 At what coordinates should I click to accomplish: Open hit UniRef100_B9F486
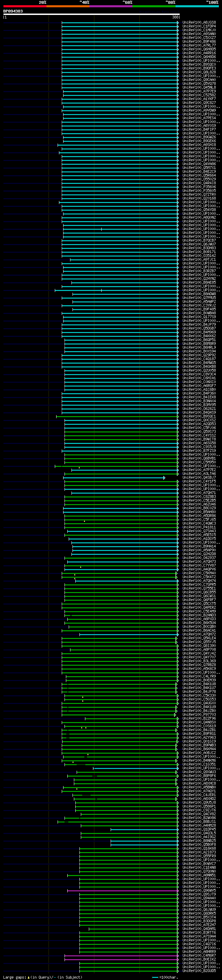(199, 41)
